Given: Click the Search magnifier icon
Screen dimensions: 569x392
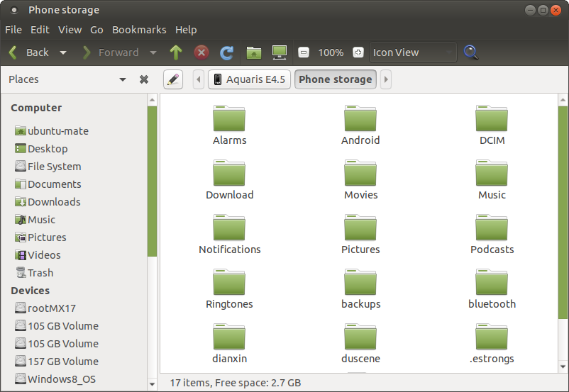Looking at the screenshot, I should [x=470, y=52].
